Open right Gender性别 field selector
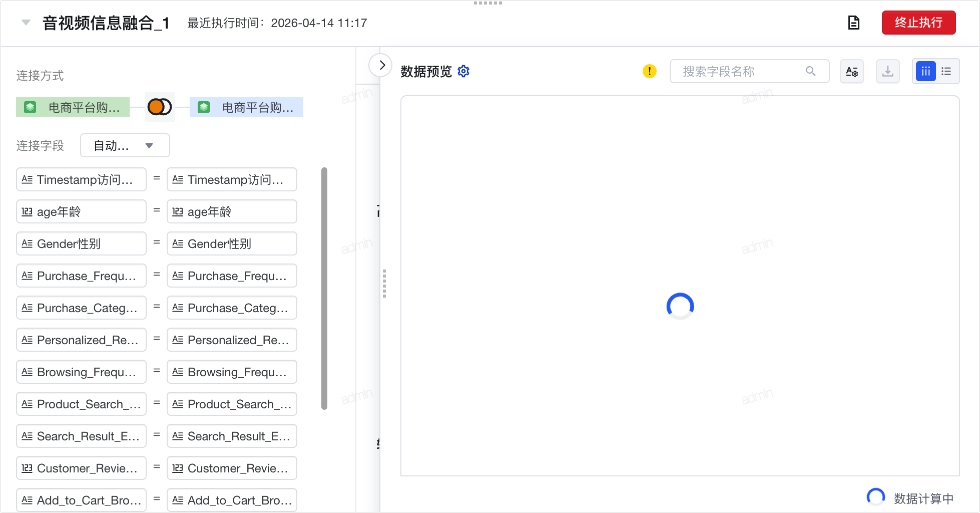Screen dimensions: 980x513 click(232, 243)
